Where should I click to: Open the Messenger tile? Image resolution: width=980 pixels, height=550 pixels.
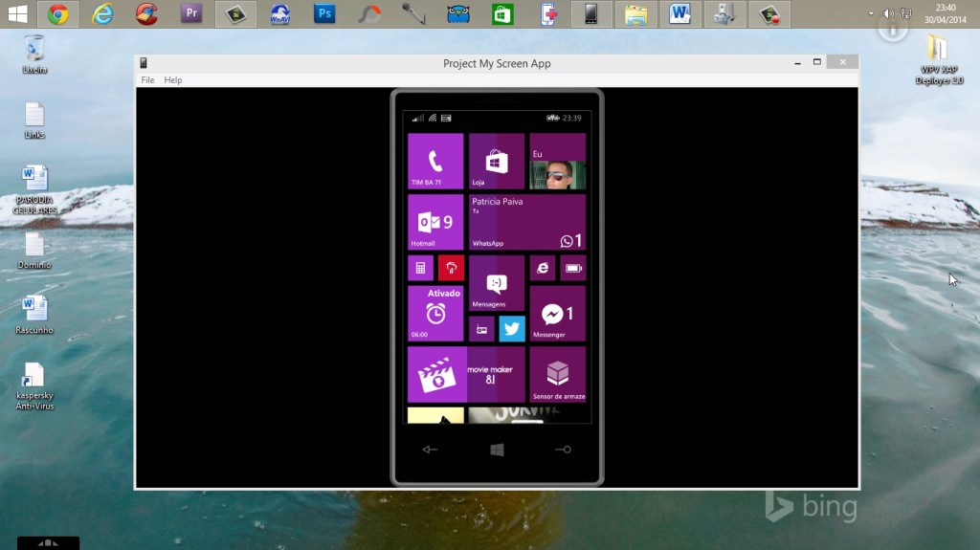(x=558, y=314)
